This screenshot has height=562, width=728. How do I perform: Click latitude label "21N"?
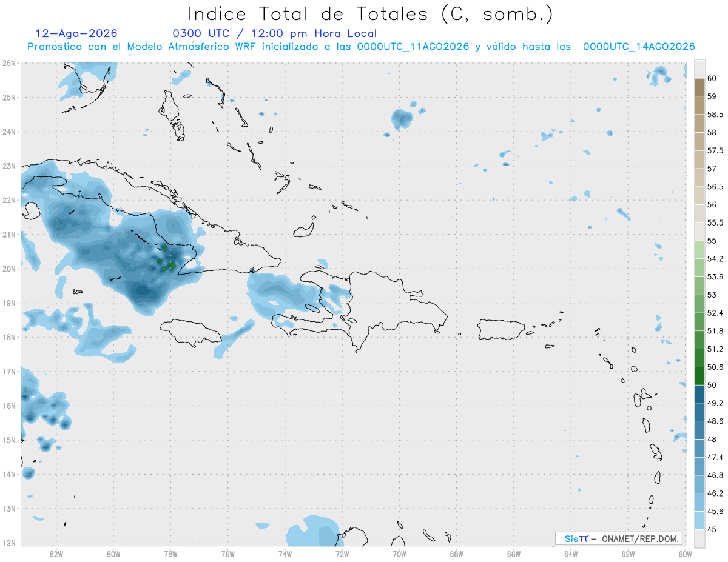pyautogui.click(x=9, y=235)
